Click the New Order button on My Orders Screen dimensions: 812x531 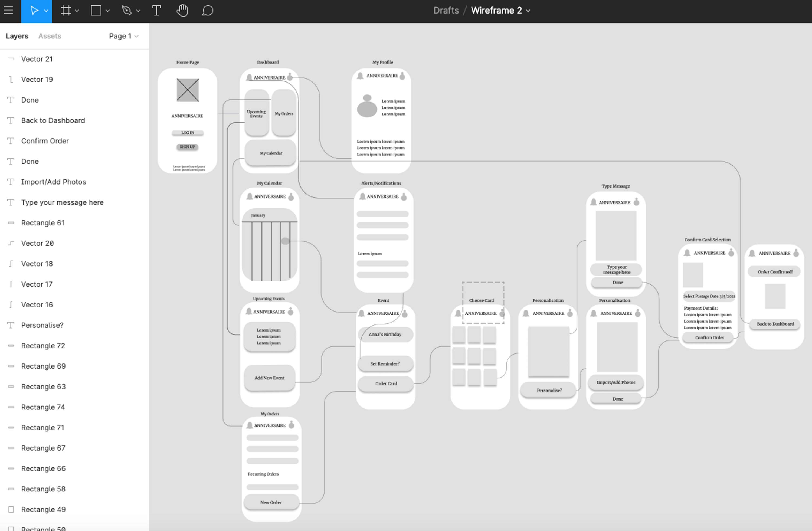coord(271,502)
